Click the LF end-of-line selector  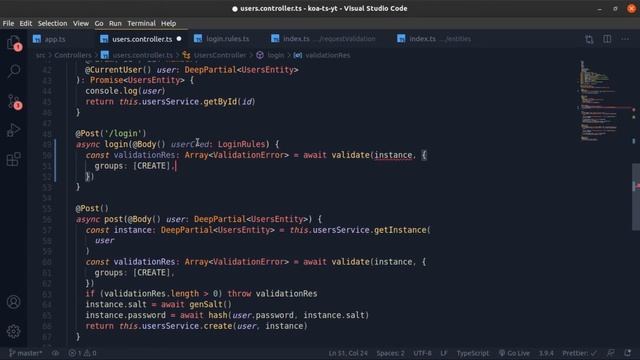(444, 353)
